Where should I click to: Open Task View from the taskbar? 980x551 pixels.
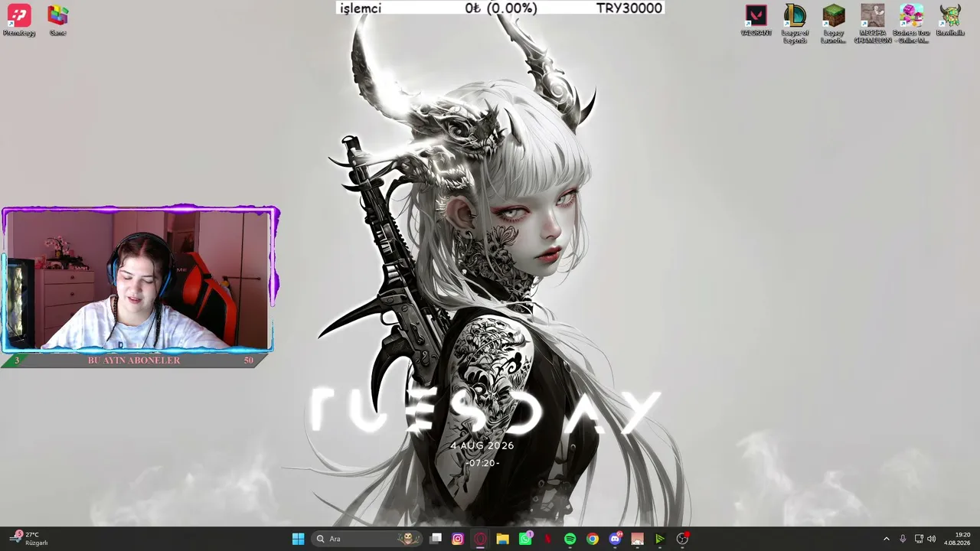[436, 539]
